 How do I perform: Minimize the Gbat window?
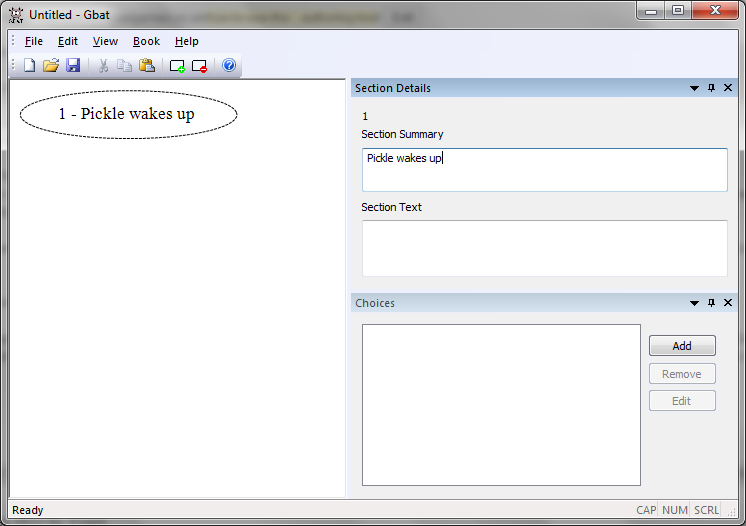[651, 10]
